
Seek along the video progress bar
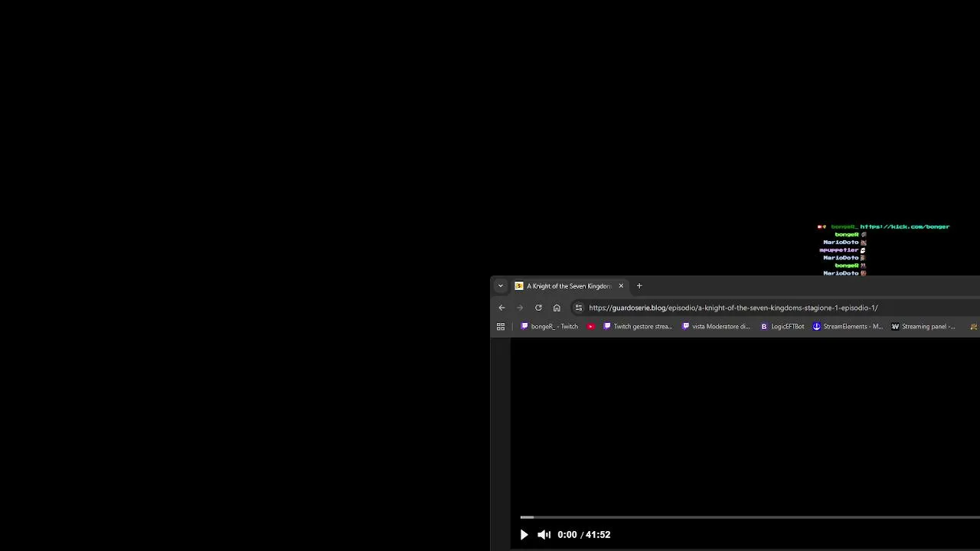pyautogui.click(x=750, y=517)
